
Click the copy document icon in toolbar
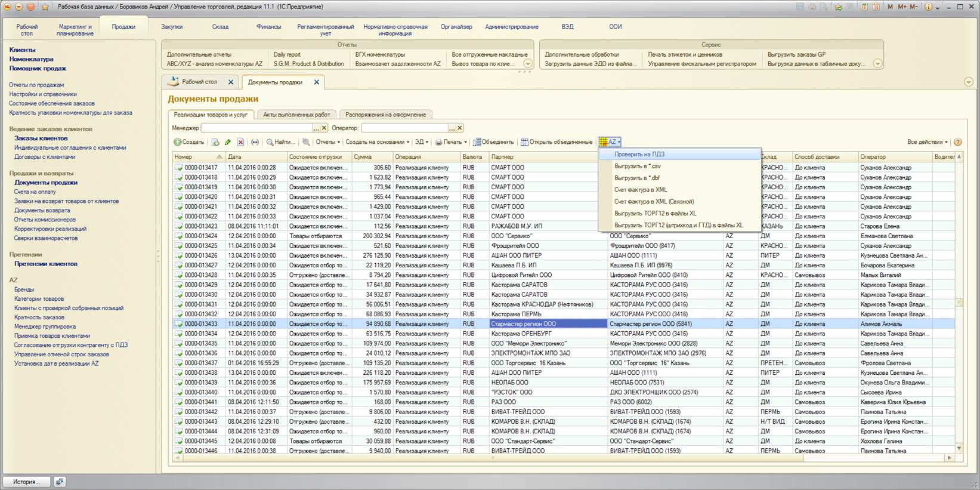click(215, 142)
